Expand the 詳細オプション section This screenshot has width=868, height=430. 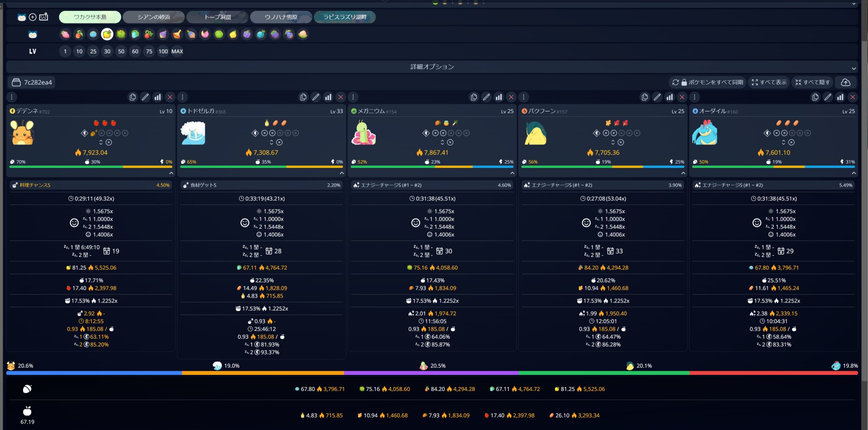tap(432, 67)
